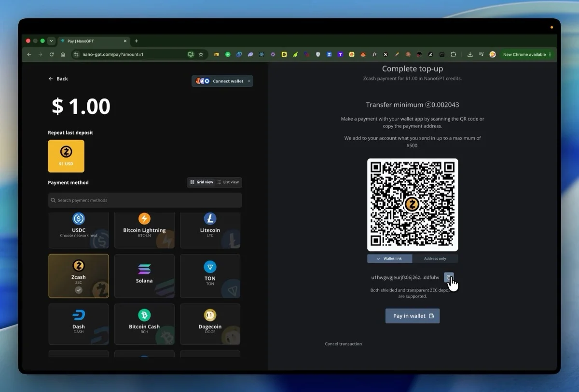Click the nano-gpt.com address bar
This screenshot has height=392, width=579.
130,54
